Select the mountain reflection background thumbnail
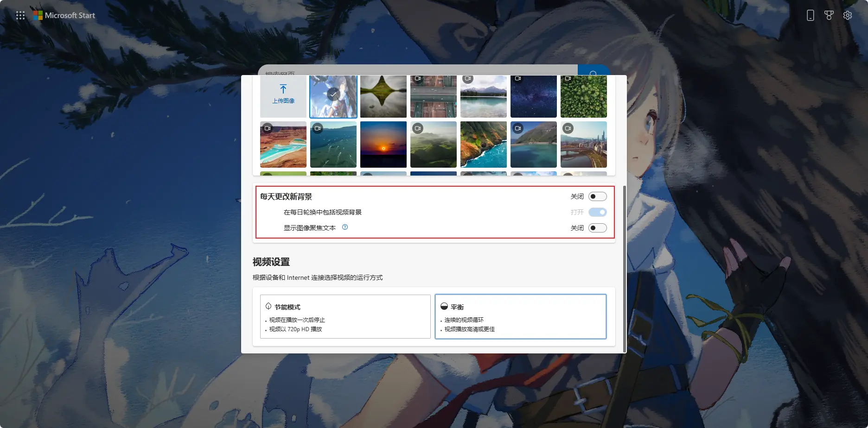 pyautogui.click(x=383, y=97)
